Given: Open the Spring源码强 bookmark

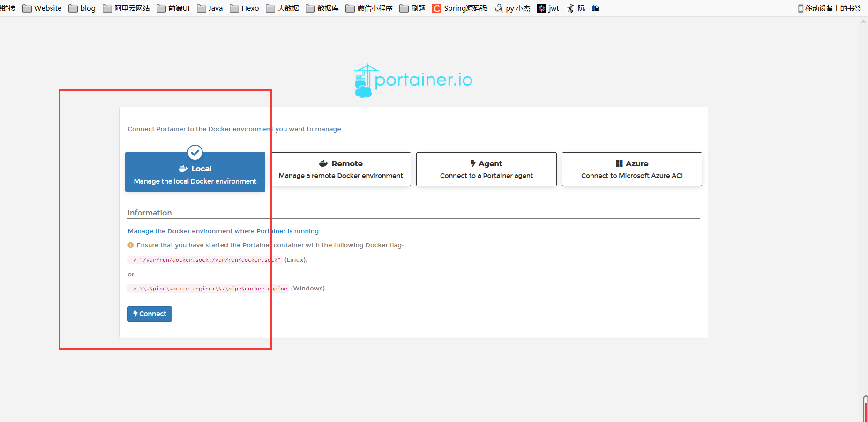Looking at the screenshot, I should 460,8.
